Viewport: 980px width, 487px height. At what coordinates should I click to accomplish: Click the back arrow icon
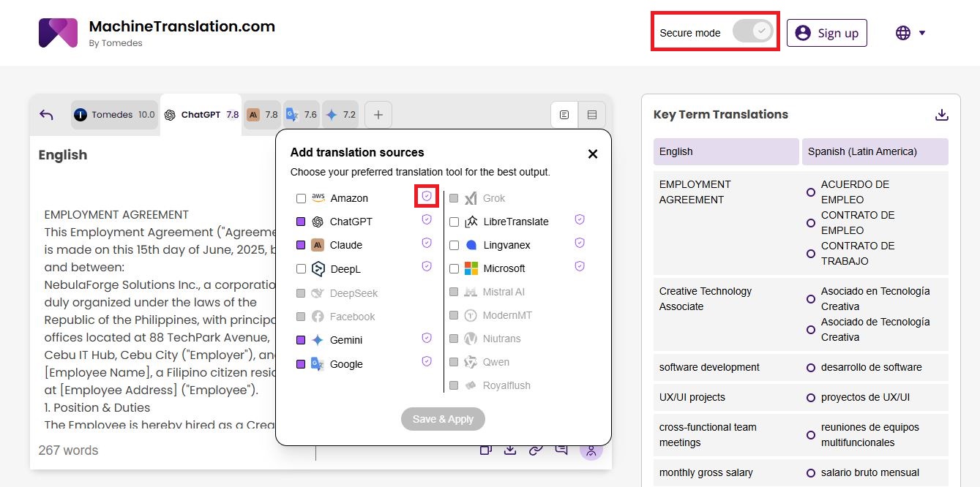pos(47,115)
